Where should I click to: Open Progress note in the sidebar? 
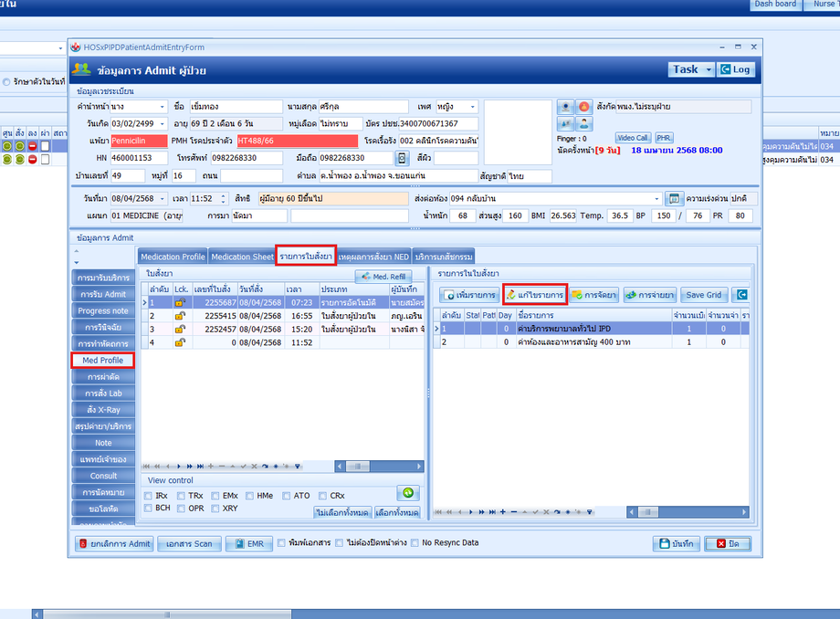point(103,310)
